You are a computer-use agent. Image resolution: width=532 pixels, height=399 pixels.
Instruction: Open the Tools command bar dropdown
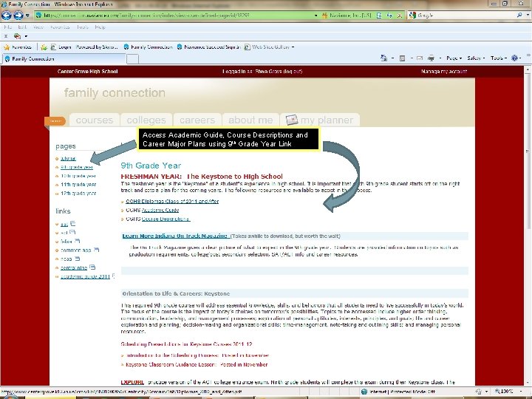point(499,58)
